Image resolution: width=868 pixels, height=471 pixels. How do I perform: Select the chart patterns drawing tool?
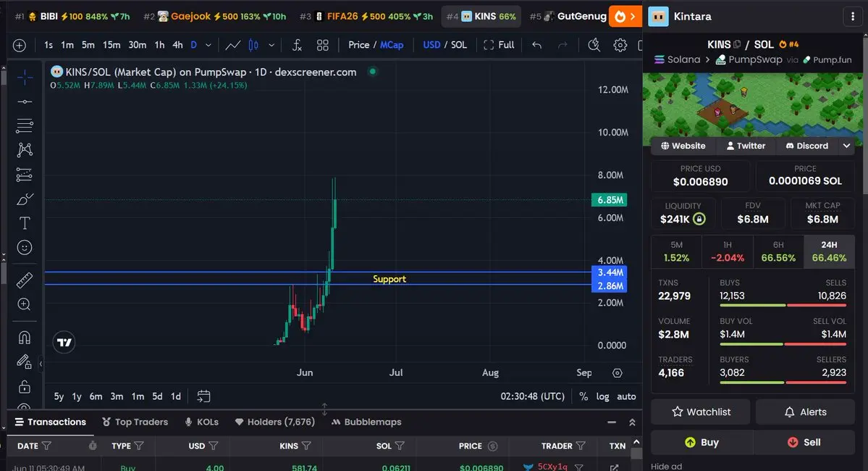(x=25, y=150)
